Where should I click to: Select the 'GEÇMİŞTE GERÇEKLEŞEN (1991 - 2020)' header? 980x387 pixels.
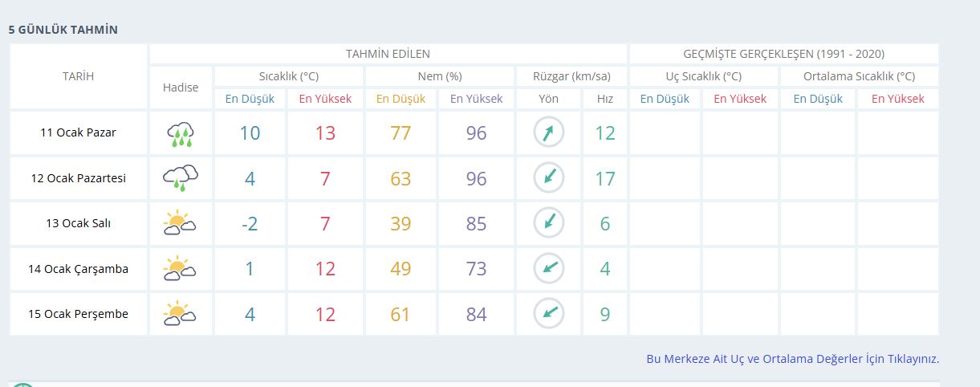[783, 54]
